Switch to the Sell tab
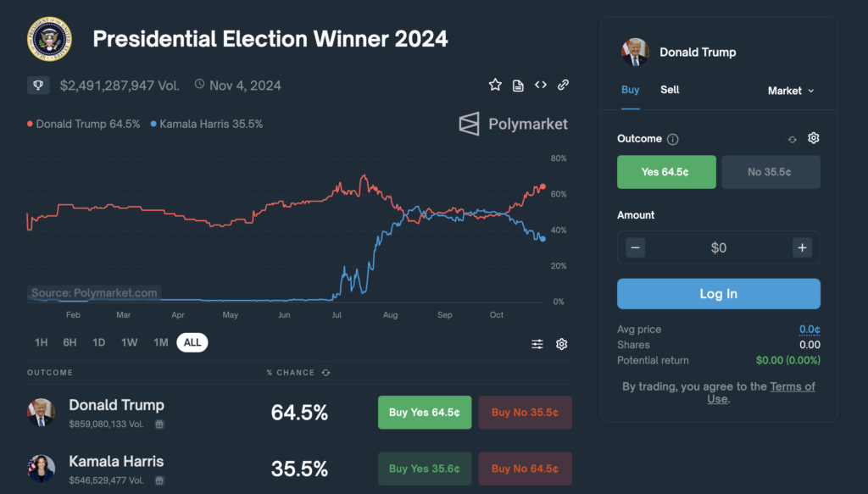 [670, 90]
